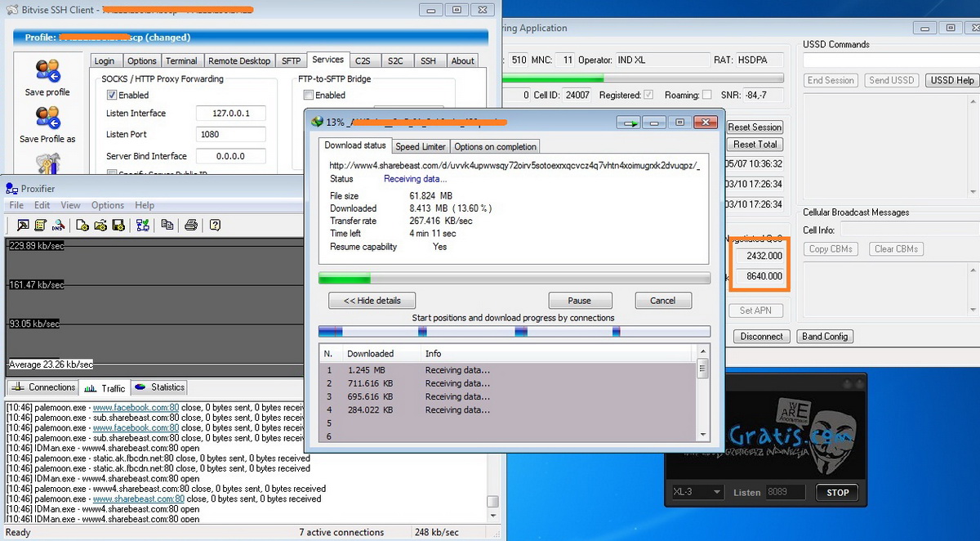This screenshot has height=541, width=980.
Task: Toggle the Roaming checkbox
Action: point(706,95)
